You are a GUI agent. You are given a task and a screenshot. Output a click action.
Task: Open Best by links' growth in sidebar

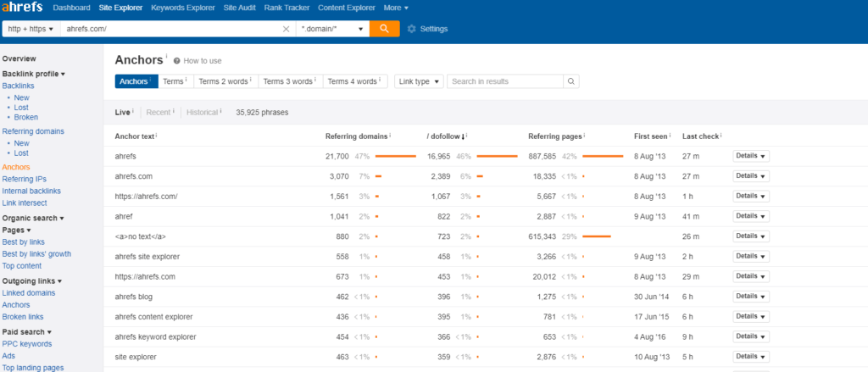[36, 254]
